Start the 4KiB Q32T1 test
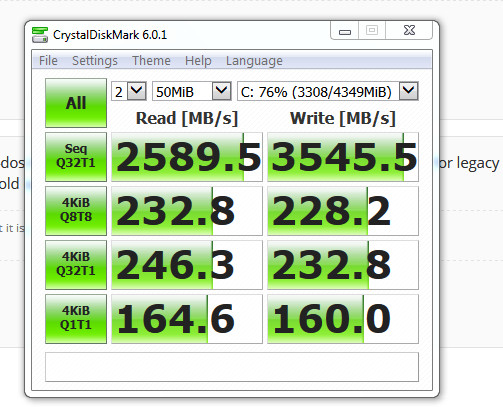 (76, 265)
